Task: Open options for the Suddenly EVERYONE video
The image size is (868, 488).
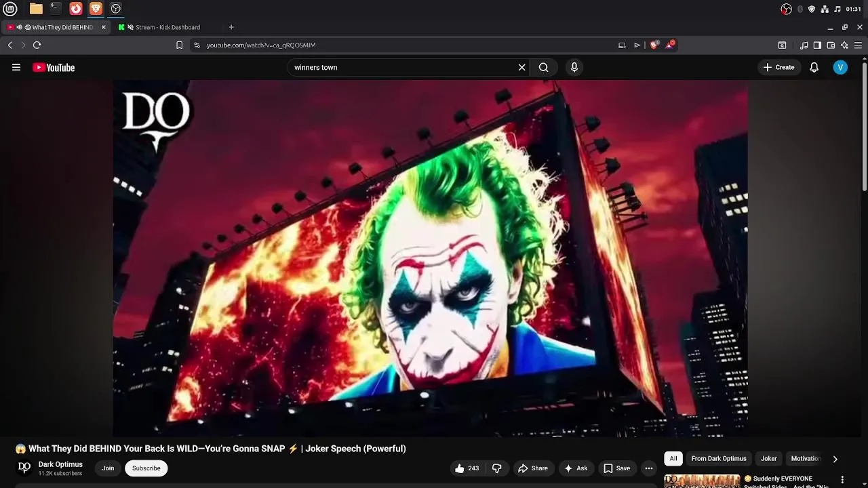Action: click(x=843, y=481)
